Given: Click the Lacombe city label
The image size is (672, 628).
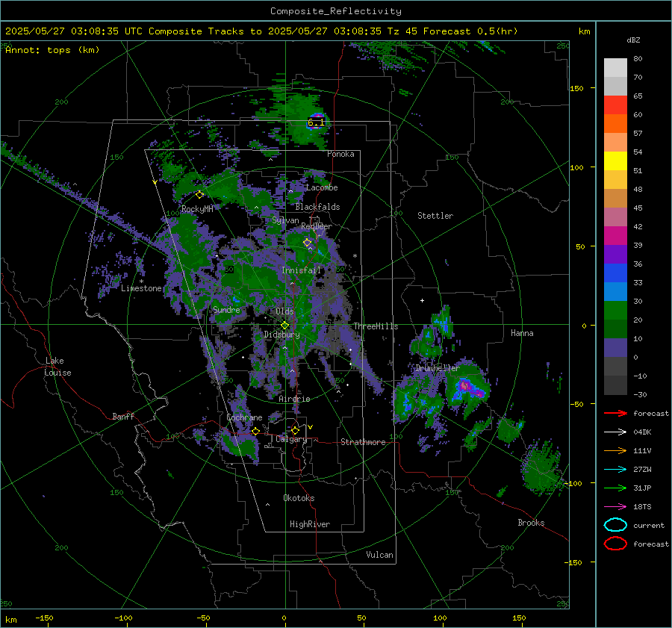Looking at the screenshot, I should point(322,187).
